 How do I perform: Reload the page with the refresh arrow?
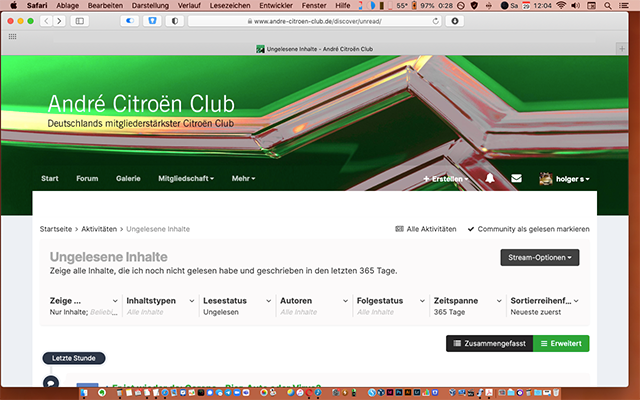(x=436, y=21)
